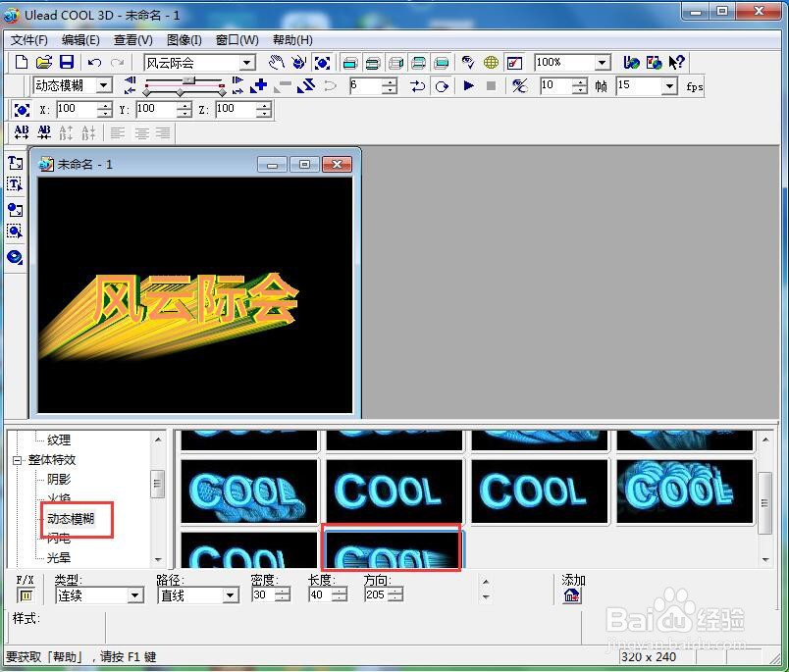Select 动态模糊 in the effects tree
The image size is (789, 672).
pyautogui.click(x=71, y=519)
